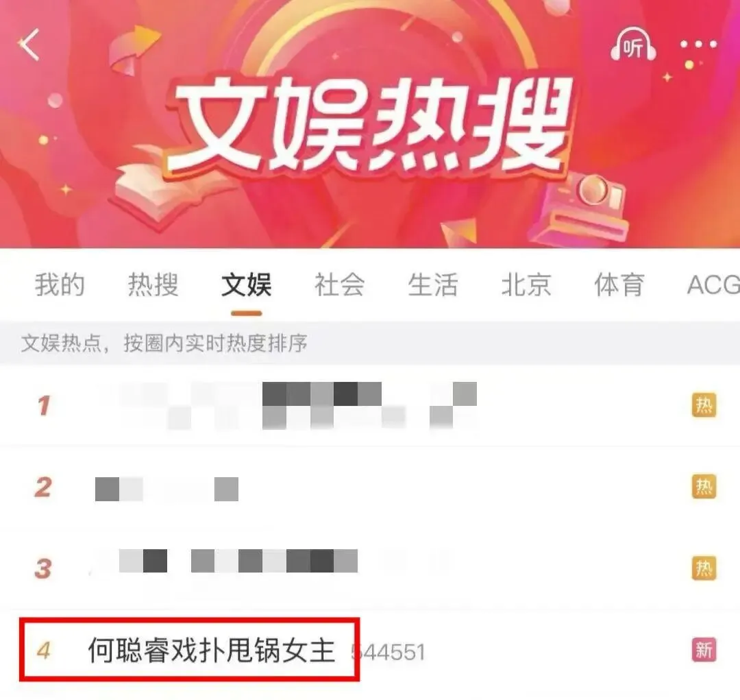The height and width of the screenshot is (700, 740).
Task: Open the 社会 tab
Action: tap(340, 285)
